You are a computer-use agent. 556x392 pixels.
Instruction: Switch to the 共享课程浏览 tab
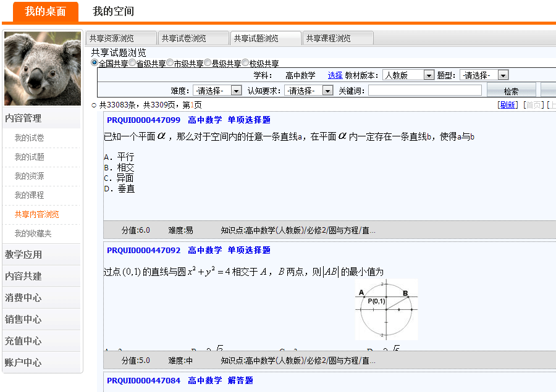(x=337, y=38)
